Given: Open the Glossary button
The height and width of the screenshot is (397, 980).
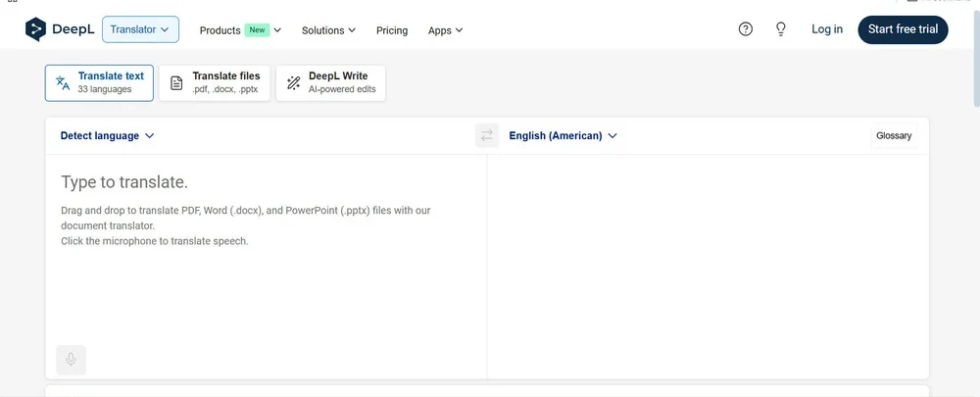Looking at the screenshot, I should tap(894, 136).
